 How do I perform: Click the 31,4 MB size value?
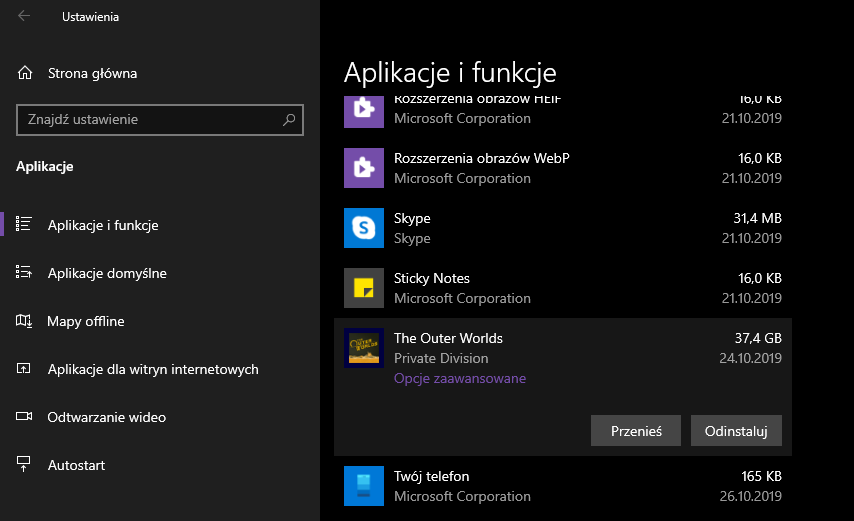tap(758, 218)
